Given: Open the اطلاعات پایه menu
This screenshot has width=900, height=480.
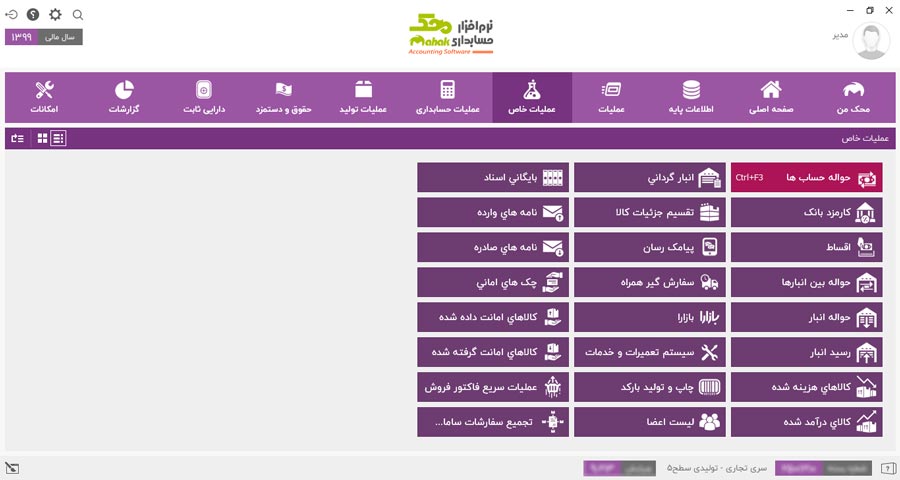Looking at the screenshot, I should tap(691, 97).
